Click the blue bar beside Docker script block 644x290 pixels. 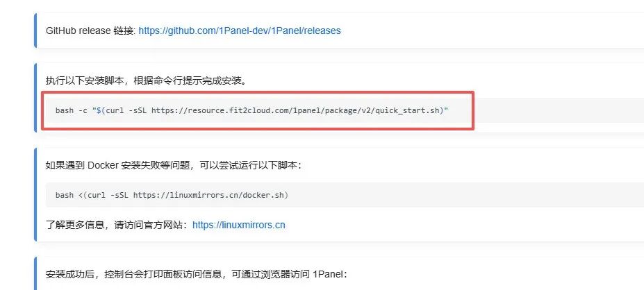point(35,194)
